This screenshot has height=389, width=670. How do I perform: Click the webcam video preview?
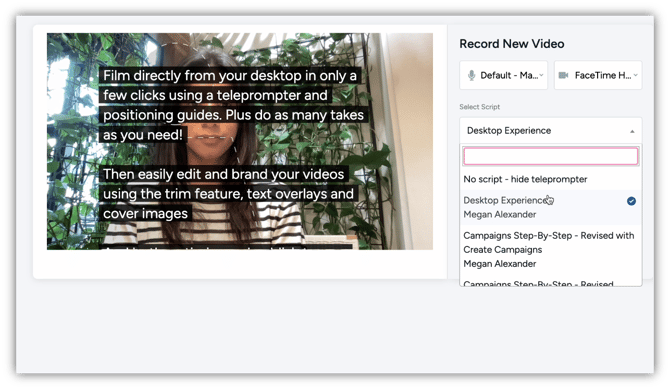240,141
